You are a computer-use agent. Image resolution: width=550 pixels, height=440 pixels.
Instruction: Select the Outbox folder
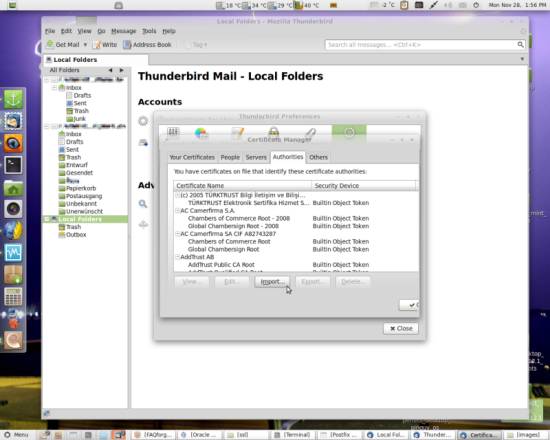[76, 234]
